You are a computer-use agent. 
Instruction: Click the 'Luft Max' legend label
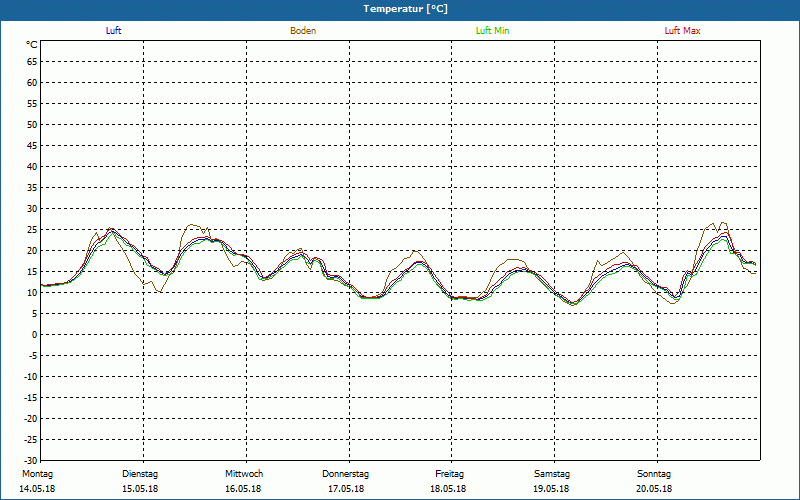[x=682, y=31]
